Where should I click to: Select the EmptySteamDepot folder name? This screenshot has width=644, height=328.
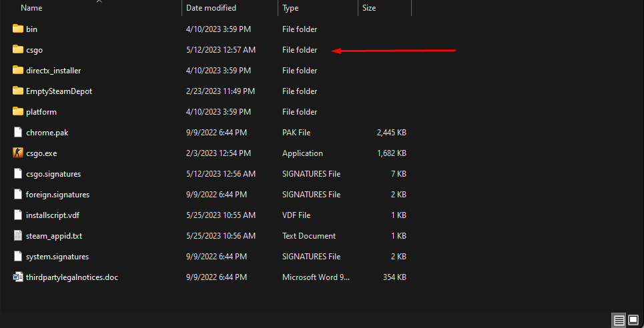(59, 91)
